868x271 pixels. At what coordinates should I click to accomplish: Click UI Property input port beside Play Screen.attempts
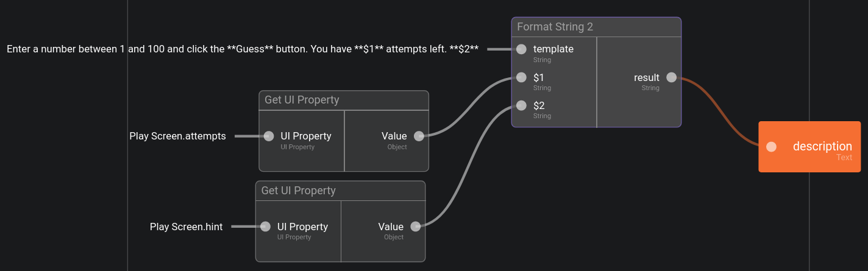coord(269,136)
